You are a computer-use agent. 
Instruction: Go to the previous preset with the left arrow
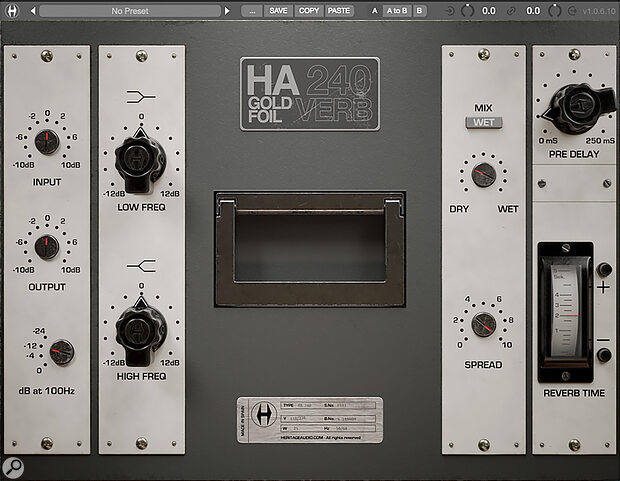tap(33, 11)
